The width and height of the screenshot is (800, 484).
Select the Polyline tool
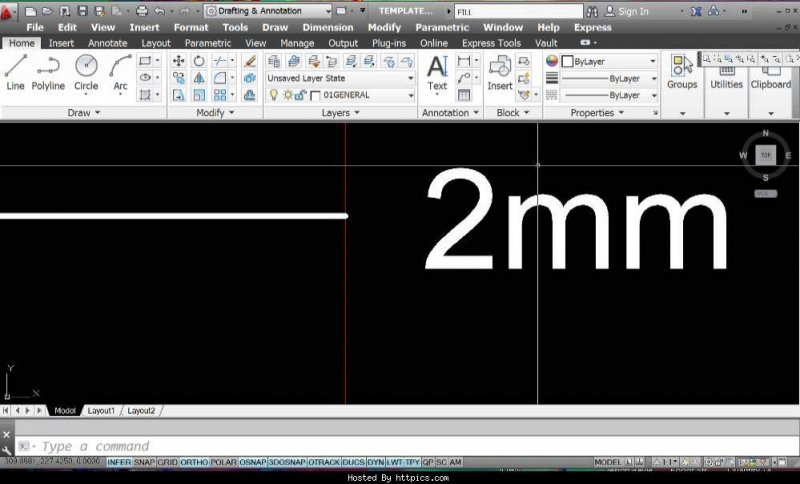click(x=48, y=72)
